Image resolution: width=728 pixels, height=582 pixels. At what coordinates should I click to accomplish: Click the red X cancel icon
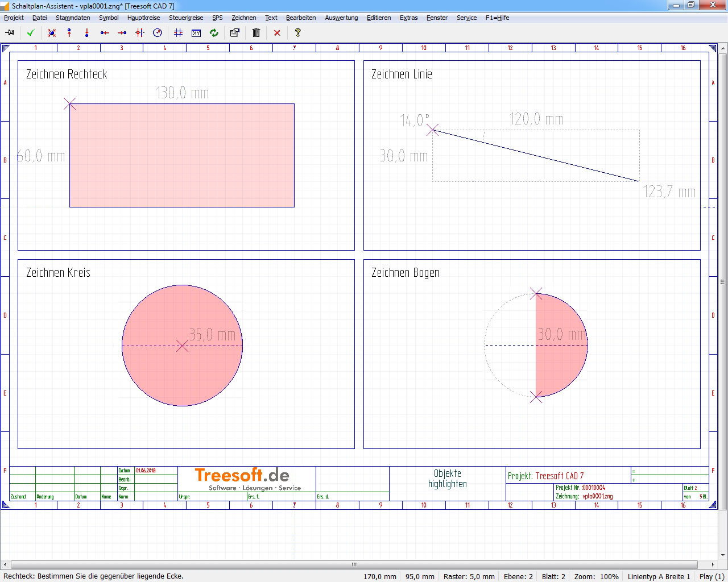pyautogui.click(x=277, y=33)
